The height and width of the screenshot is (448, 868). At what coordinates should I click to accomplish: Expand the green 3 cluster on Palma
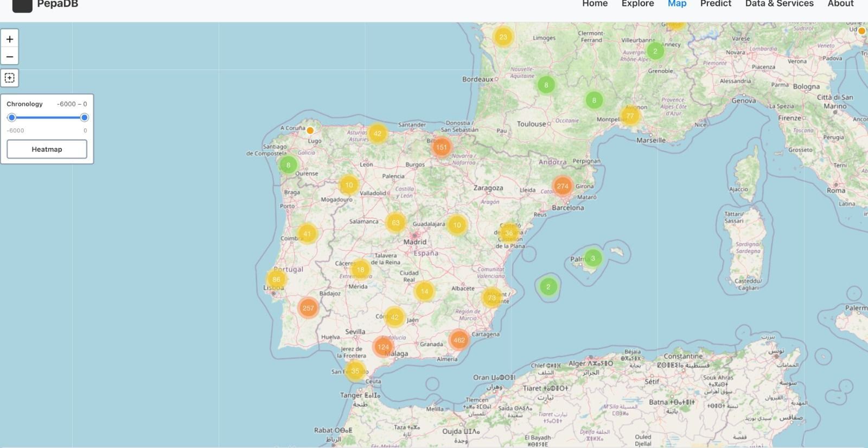pos(593,258)
